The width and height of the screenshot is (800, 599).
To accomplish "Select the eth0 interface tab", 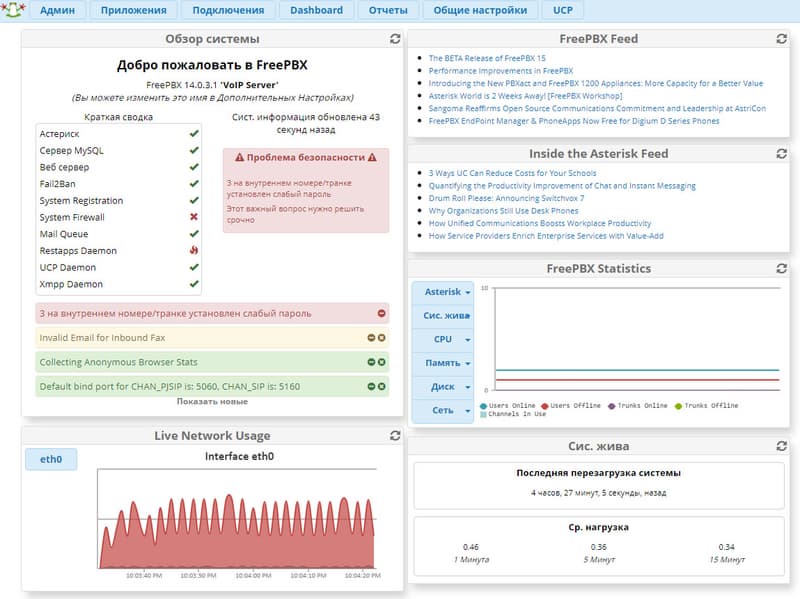I will [51, 459].
